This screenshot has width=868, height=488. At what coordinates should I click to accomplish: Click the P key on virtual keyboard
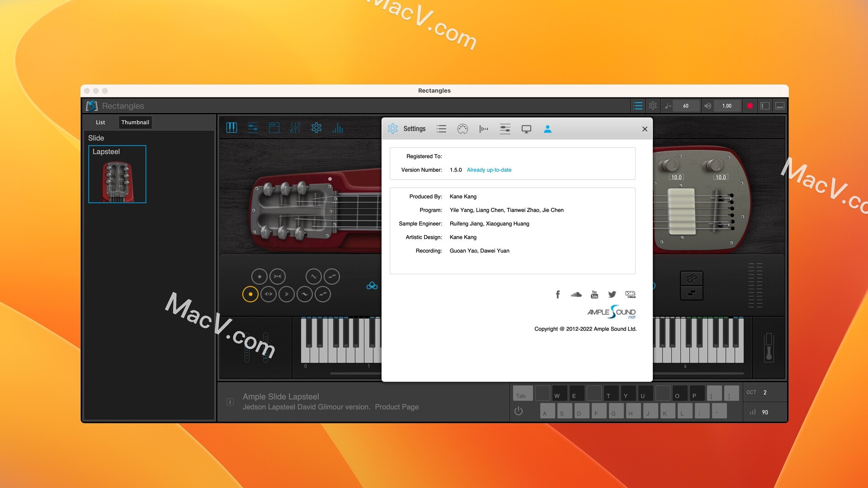click(697, 393)
